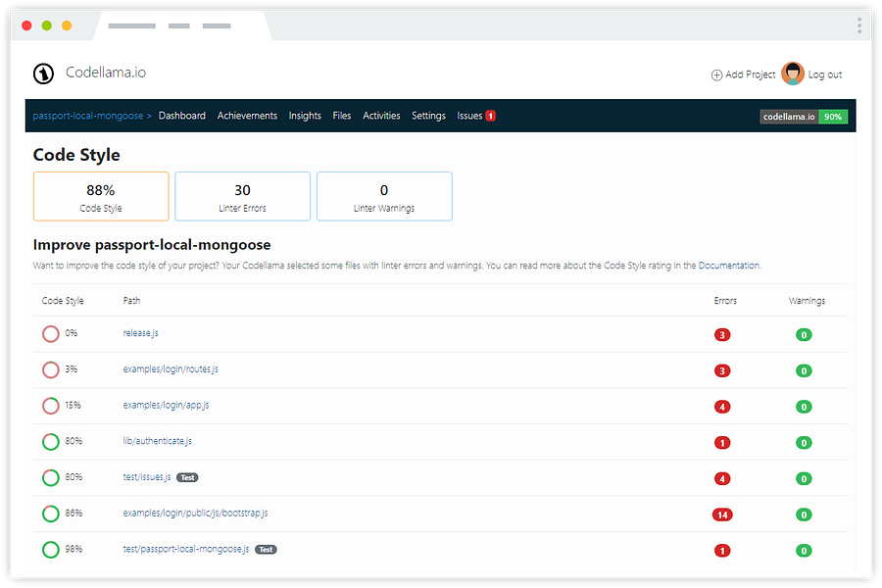
Task: Open the project Settings menu item
Action: point(428,116)
